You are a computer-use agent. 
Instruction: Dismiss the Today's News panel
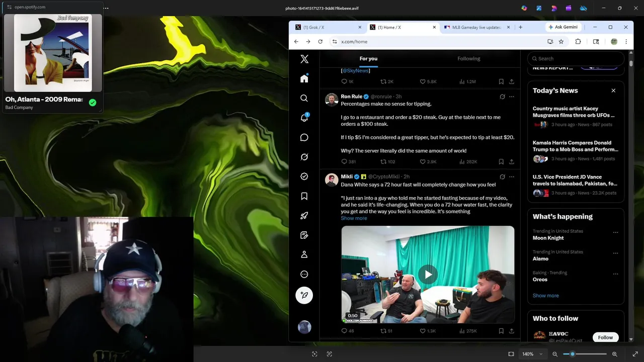pyautogui.click(x=613, y=90)
